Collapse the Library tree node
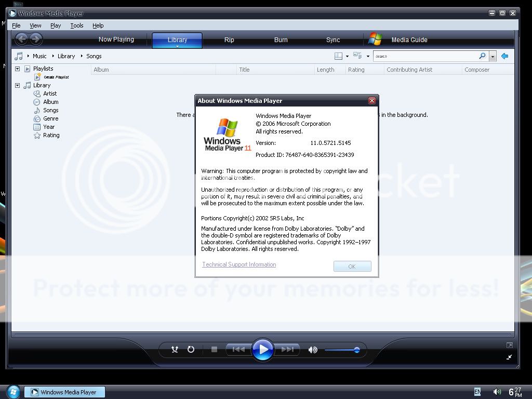 tap(17, 85)
